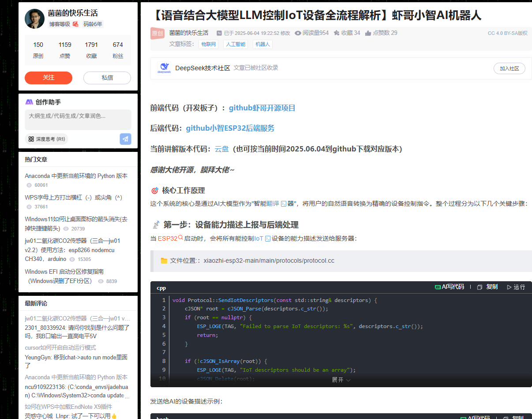Open the github小智ESP32后端服务 link

[230, 128]
